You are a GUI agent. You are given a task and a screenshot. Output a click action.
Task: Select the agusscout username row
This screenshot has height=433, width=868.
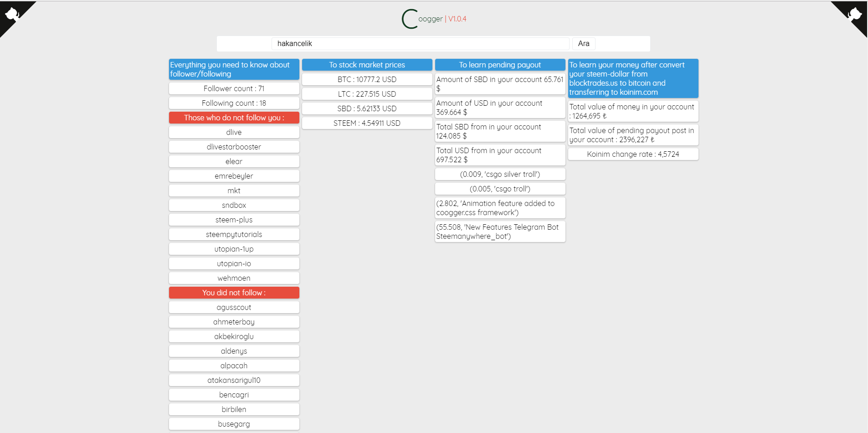click(x=234, y=307)
